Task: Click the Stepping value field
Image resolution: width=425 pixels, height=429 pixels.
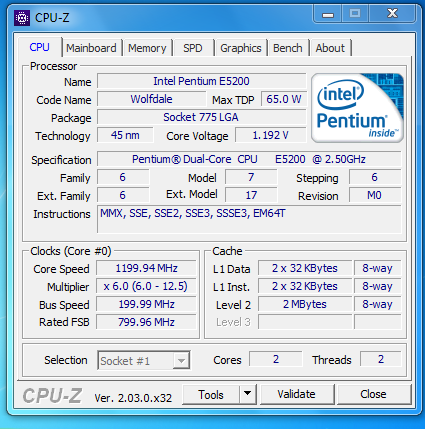Action: [375, 177]
